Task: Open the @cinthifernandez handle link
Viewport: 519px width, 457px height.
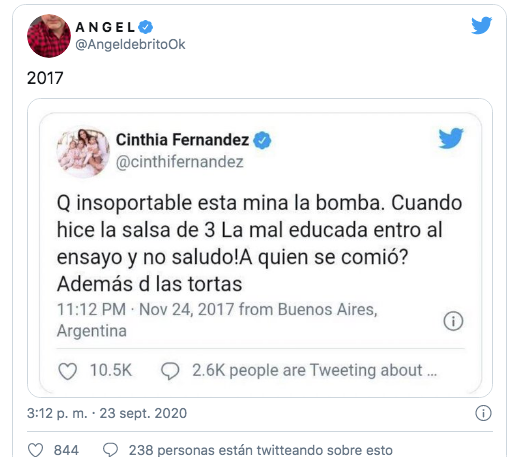Action: click(180, 162)
